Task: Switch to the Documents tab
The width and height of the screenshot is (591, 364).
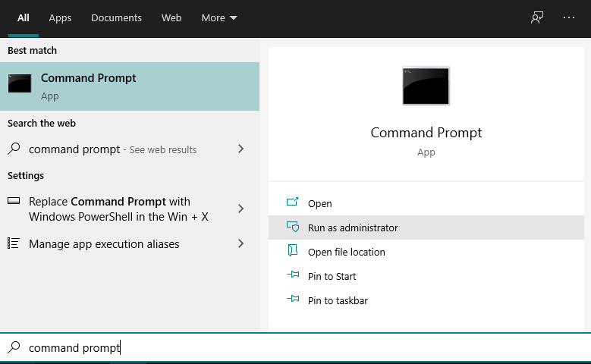Action: click(117, 17)
